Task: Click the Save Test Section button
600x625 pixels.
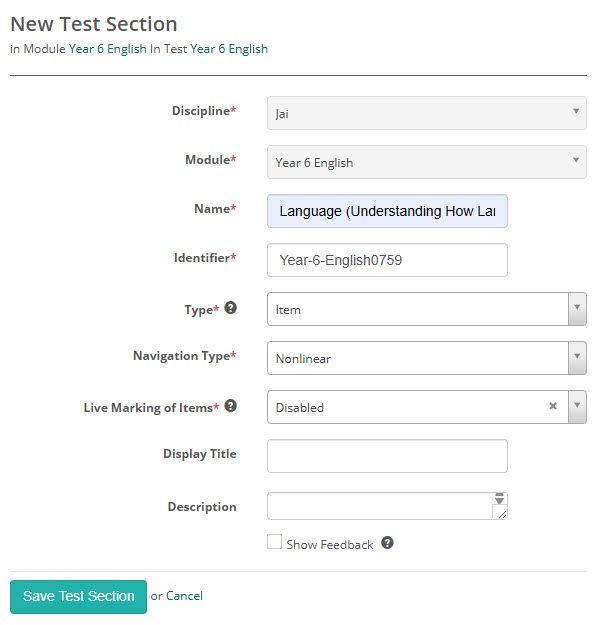Action: pyautogui.click(x=79, y=596)
